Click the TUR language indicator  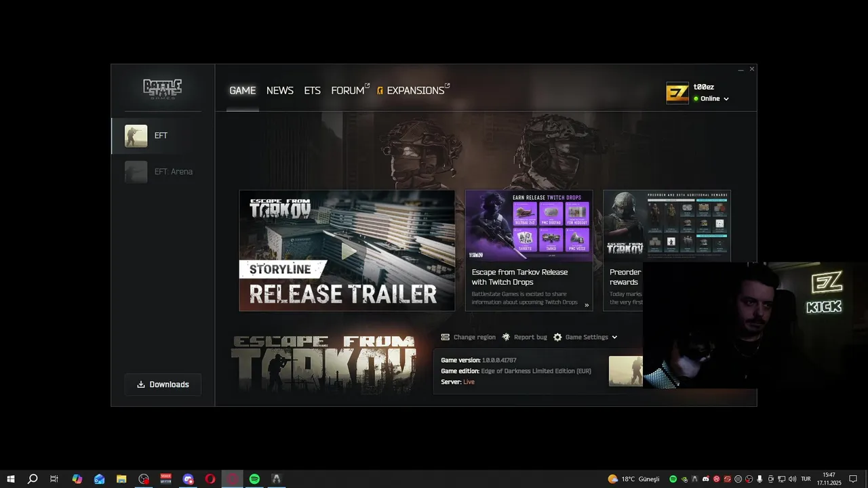(806, 479)
